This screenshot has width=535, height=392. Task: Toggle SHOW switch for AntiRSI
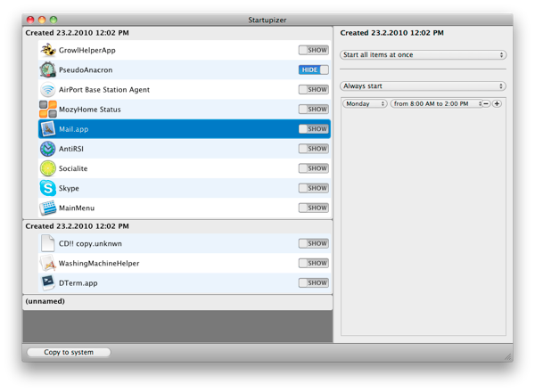pos(314,149)
